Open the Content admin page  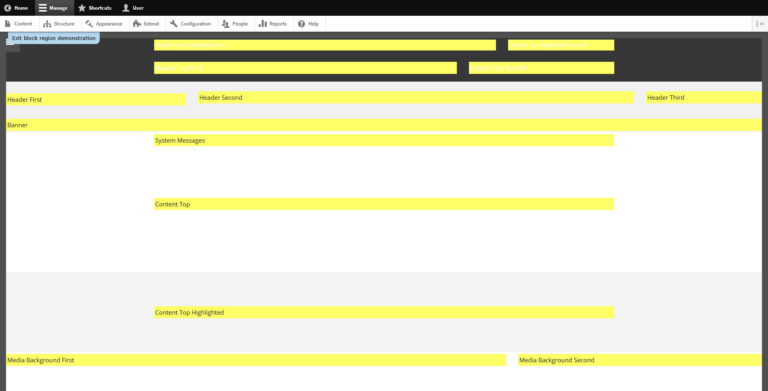point(19,24)
